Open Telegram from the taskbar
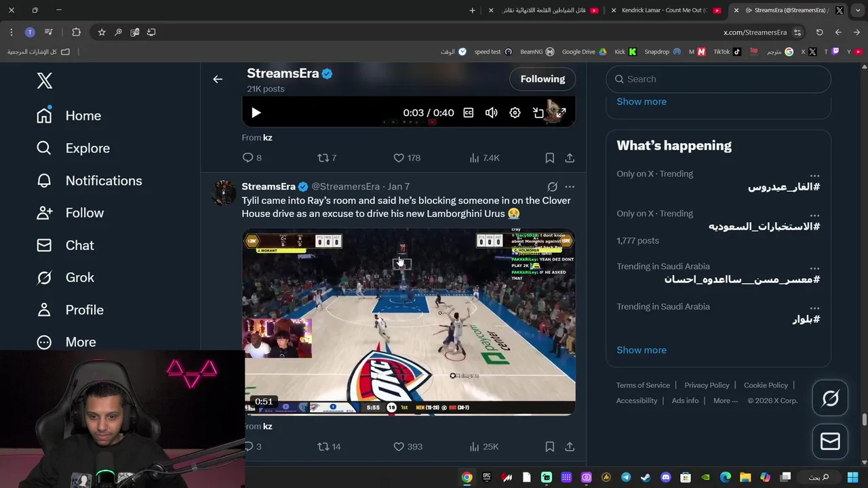868x488 pixels. pyautogui.click(x=626, y=478)
